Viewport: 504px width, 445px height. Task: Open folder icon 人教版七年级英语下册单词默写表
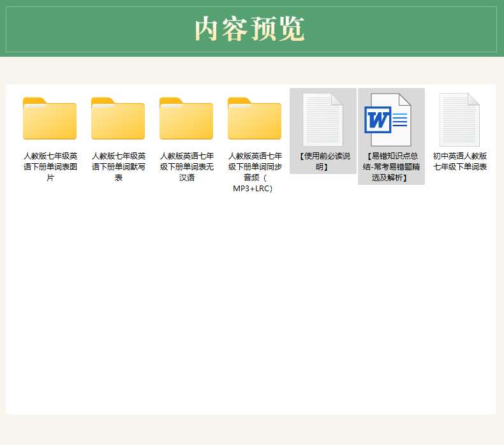pyautogui.click(x=118, y=118)
